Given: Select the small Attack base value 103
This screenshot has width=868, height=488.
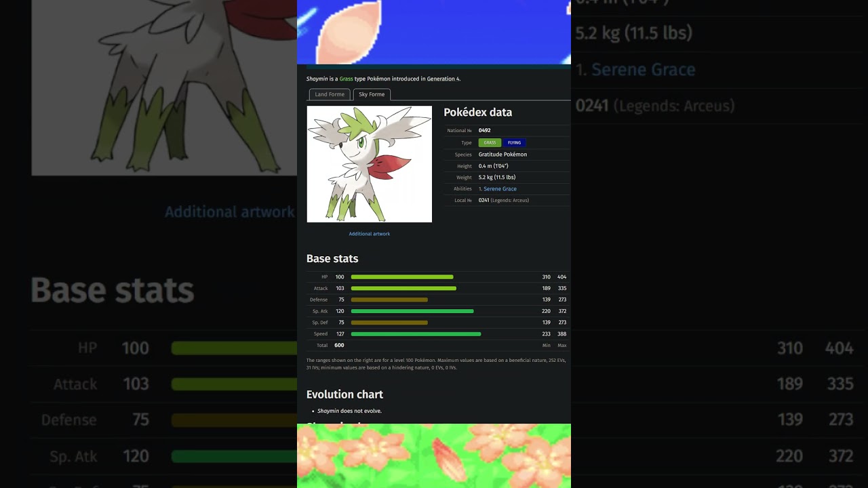Looking at the screenshot, I should [x=340, y=289].
